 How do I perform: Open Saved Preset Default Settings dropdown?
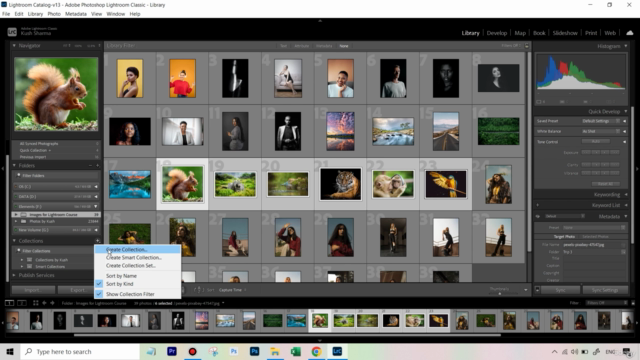[601, 121]
